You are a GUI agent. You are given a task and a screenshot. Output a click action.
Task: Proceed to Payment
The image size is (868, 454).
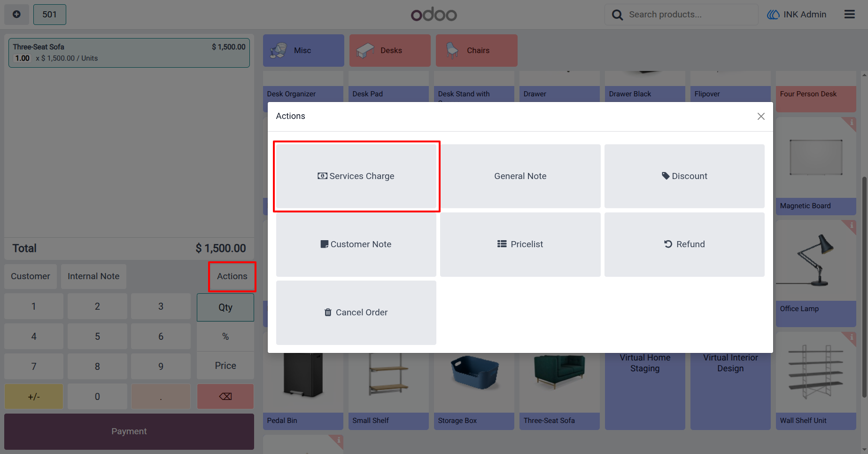point(129,431)
